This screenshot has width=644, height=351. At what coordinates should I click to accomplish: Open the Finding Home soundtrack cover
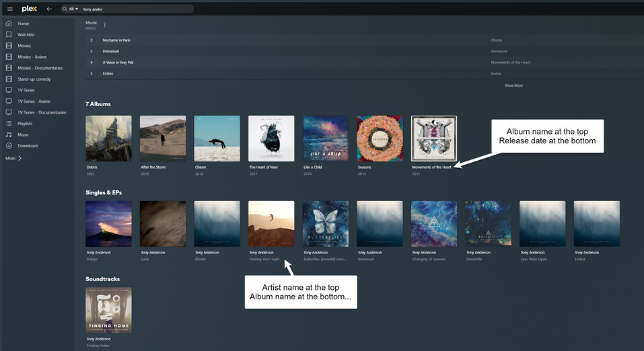(108, 311)
